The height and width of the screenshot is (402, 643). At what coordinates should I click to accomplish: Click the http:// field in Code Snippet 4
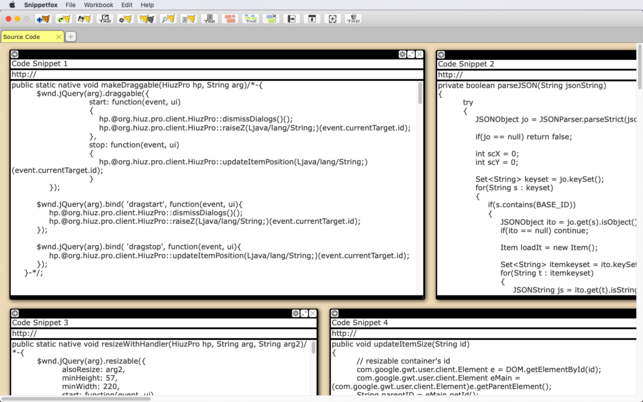click(483, 333)
